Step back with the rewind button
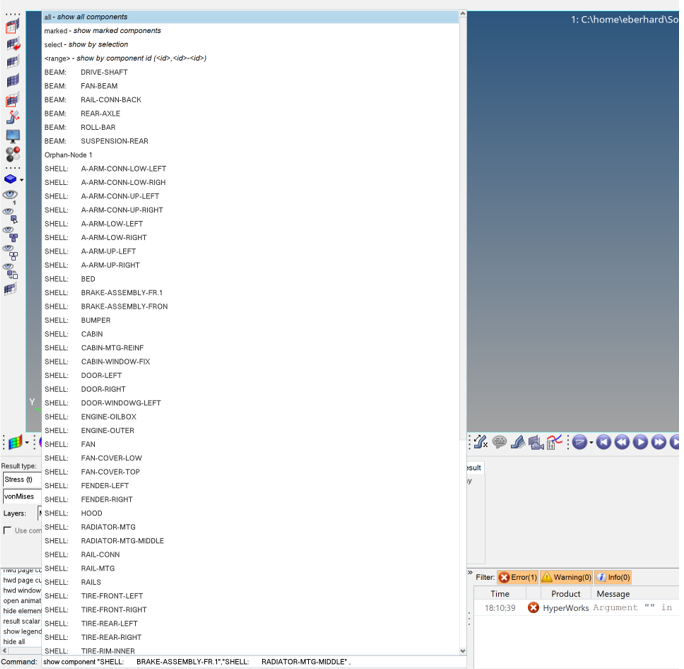684x669 pixels. [x=622, y=442]
